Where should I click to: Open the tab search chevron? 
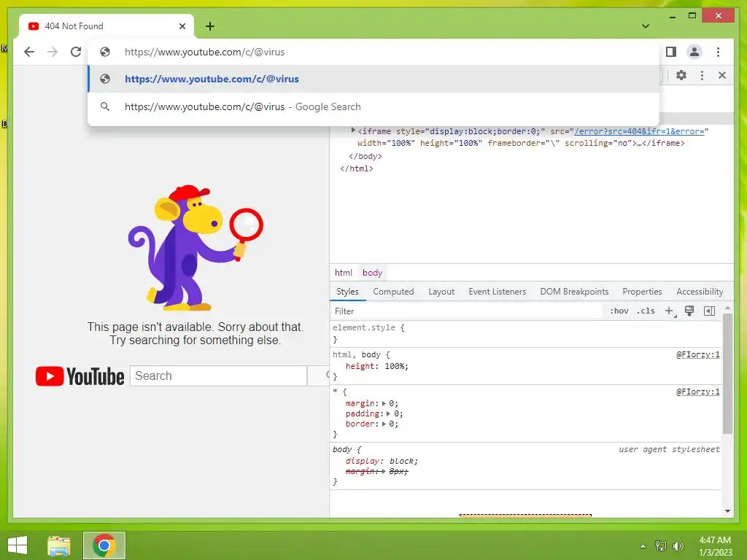tap(646, 26)
